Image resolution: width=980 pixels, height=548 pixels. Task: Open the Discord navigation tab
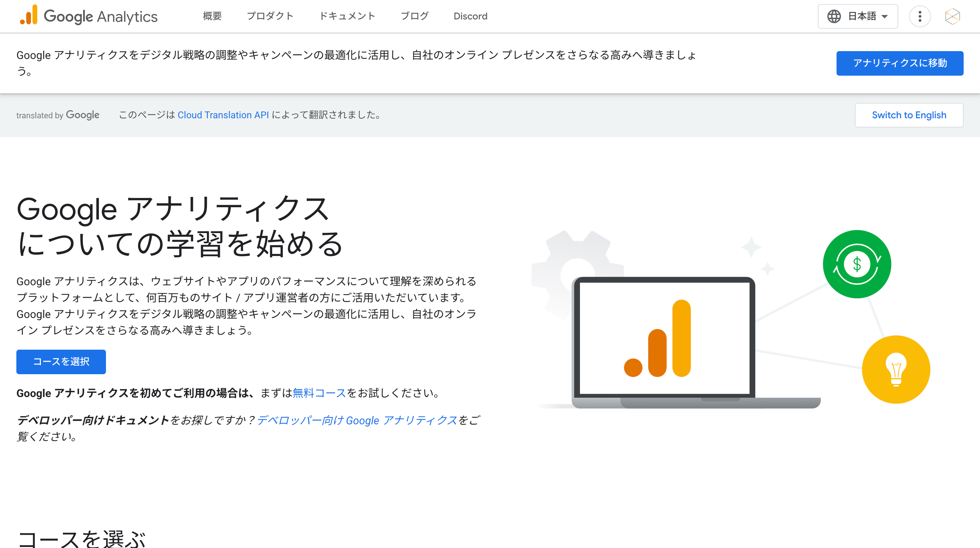(x=470, y=16)
